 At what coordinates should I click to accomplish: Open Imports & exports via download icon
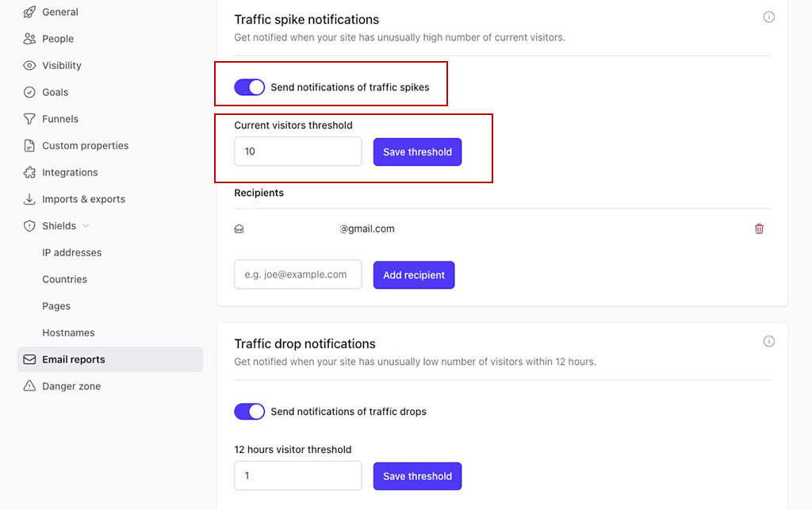pyautogui.click(x=29, y=198)
